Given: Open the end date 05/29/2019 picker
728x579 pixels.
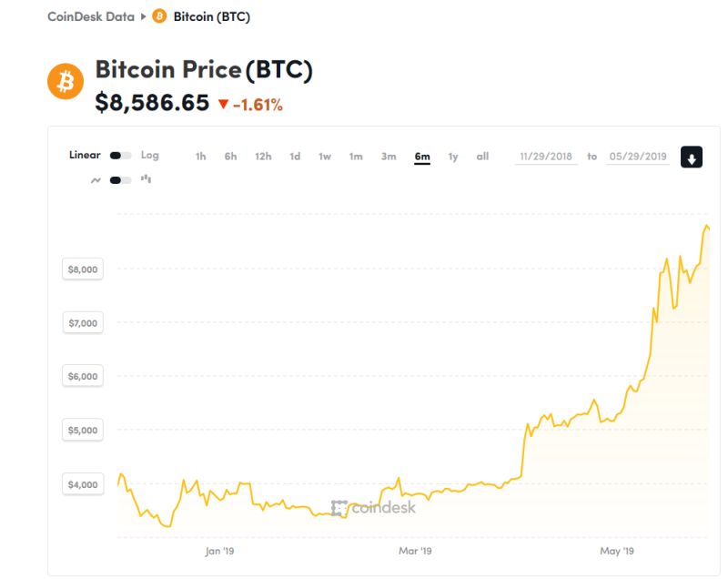Looking at the screenshot, I should (638, 157).
